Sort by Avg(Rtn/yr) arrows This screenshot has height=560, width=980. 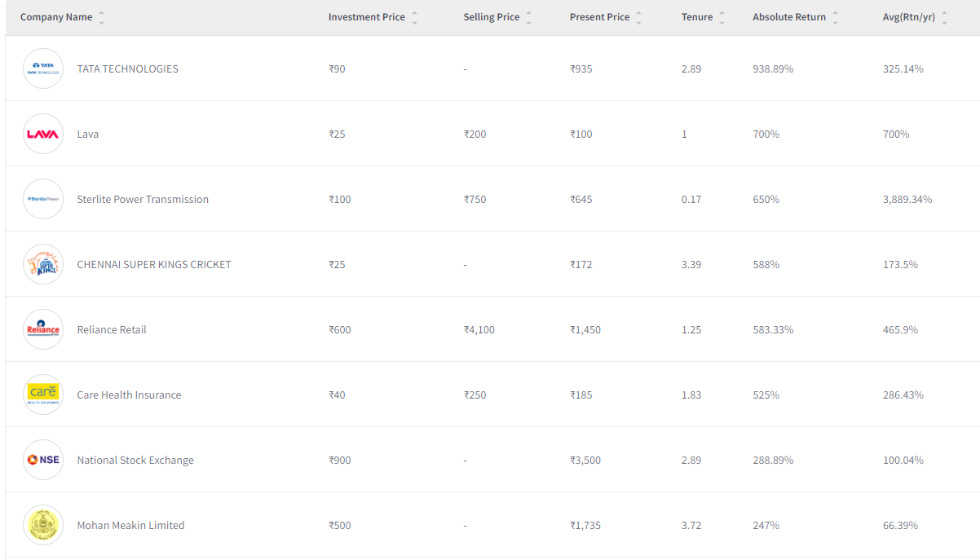point(944,17)
